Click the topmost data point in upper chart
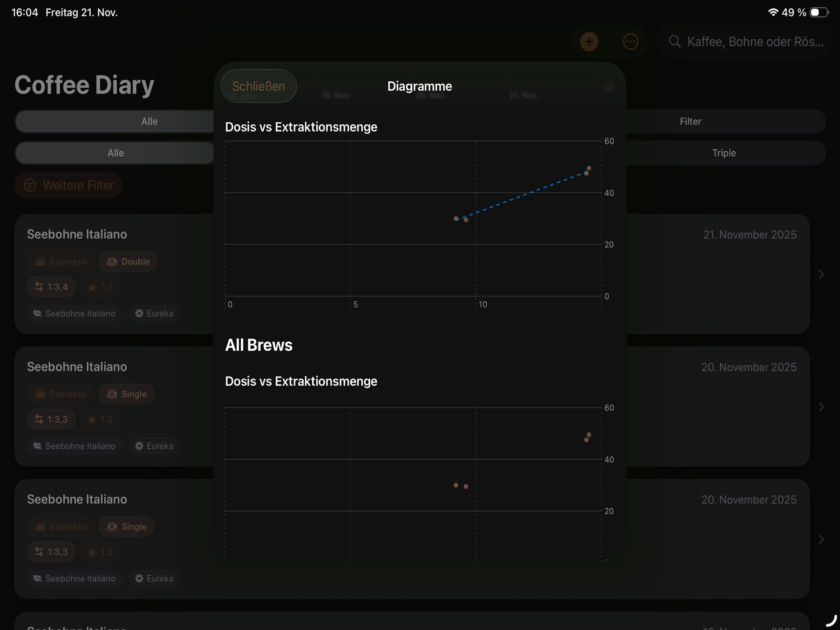The height and width of the screenshot is (630, 840). pos(589,168)
